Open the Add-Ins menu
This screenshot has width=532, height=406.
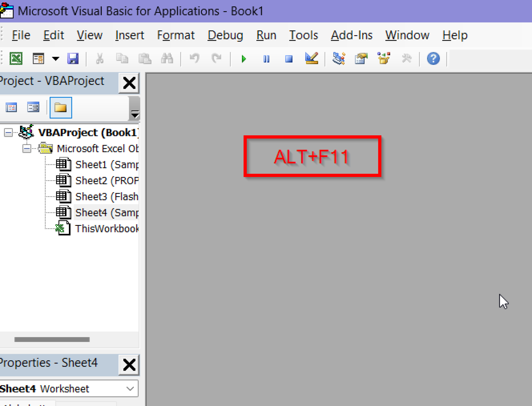coord(351,35)
